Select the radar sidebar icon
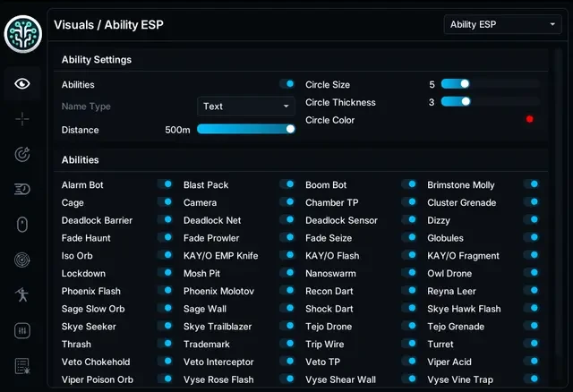This screenshot has height=392, width=573. 22,260
